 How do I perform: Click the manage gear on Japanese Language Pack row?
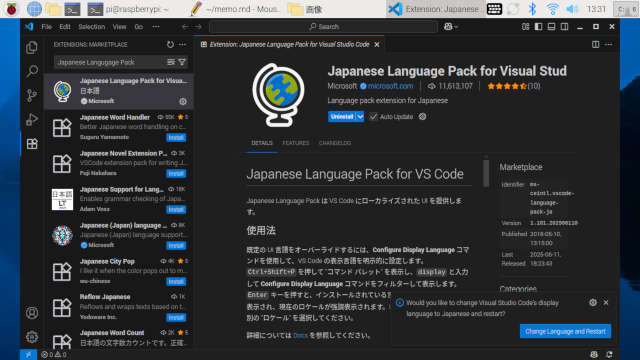click(183, 101)
